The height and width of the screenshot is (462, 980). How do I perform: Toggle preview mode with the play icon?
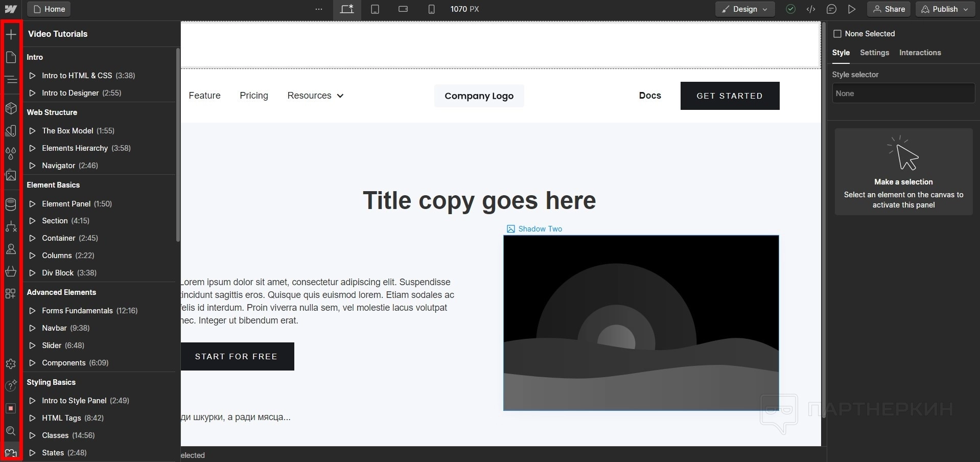(x=852, y=9)
